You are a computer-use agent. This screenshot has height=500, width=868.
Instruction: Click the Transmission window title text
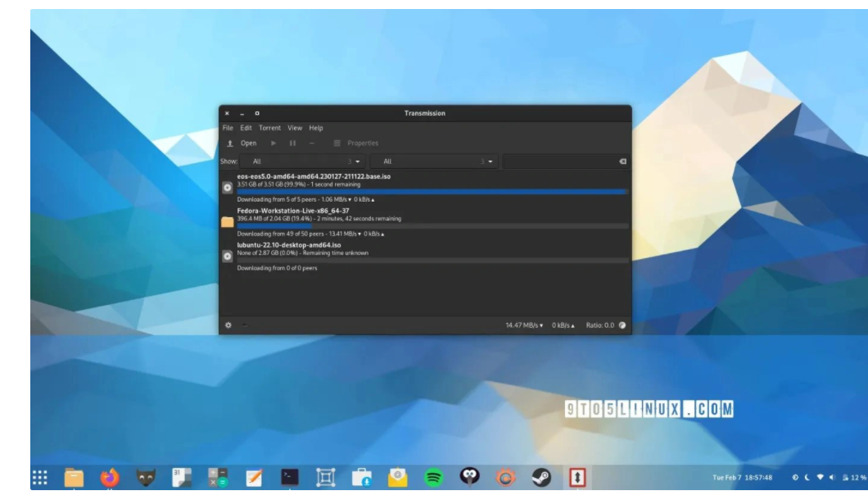tap(425, 113)
